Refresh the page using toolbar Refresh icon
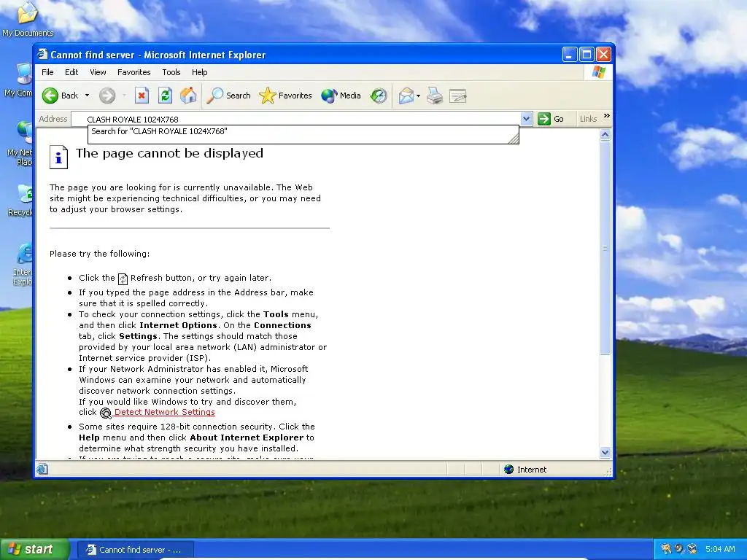 tap(165, 96)
